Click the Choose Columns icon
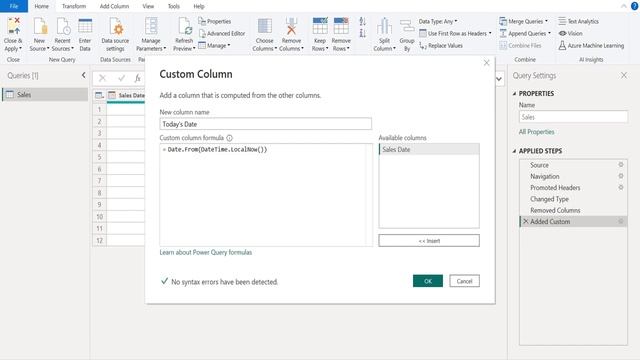640x360 pixels. (264, 27)
